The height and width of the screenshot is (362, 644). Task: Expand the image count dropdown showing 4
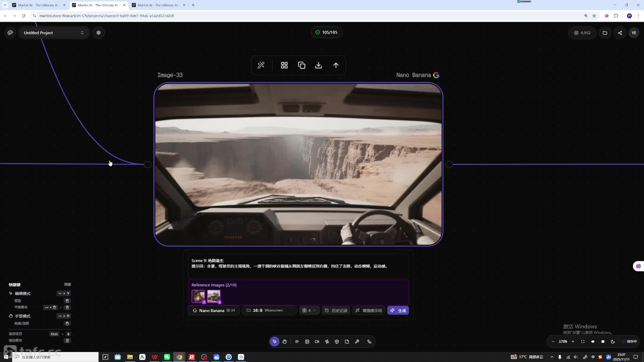click(x=309, y=310)
